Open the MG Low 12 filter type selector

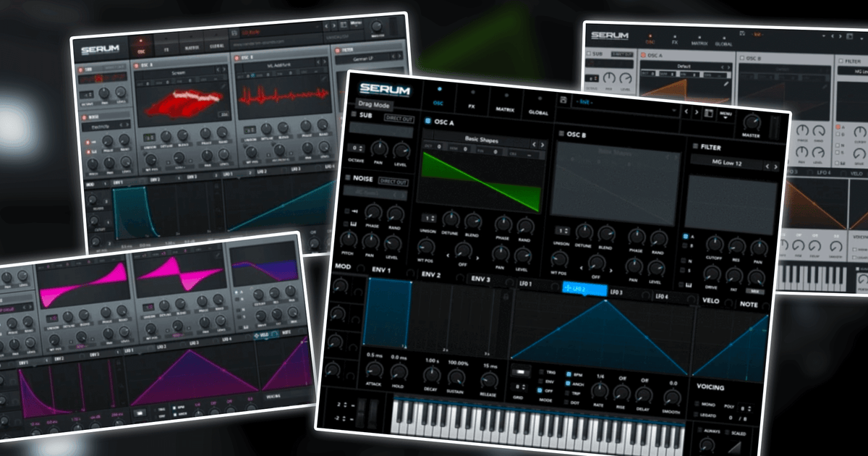tap(728, 162)
